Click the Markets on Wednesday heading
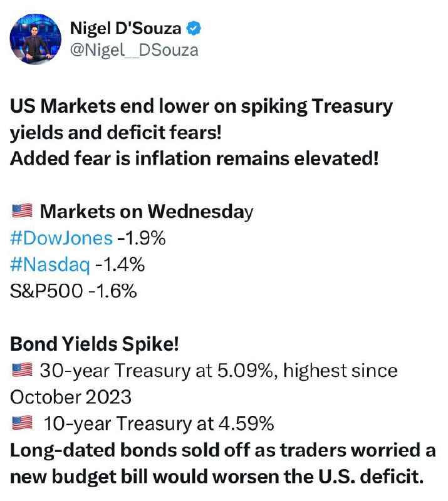The height and width of the screenshot is (501, 448). click(147, 212)
